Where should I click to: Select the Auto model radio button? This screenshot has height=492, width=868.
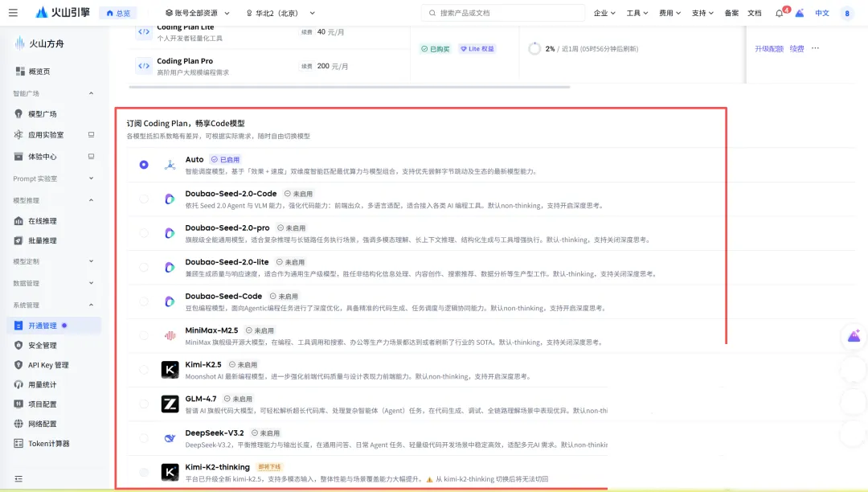pos(144,165)
